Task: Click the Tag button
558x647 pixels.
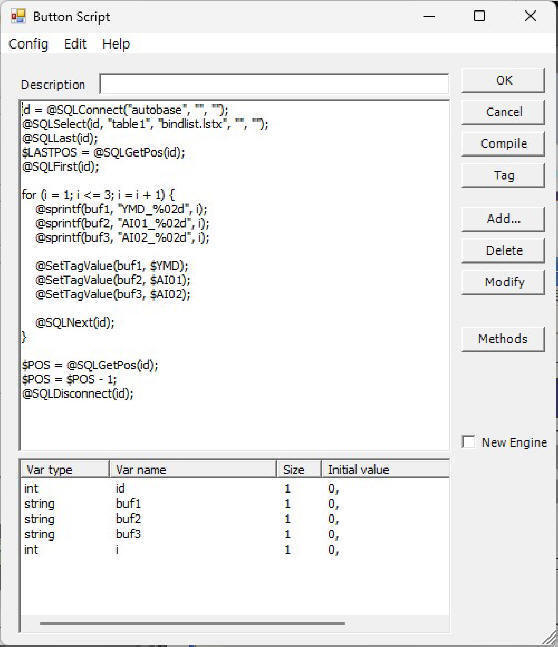Action: tap(503, 175)
